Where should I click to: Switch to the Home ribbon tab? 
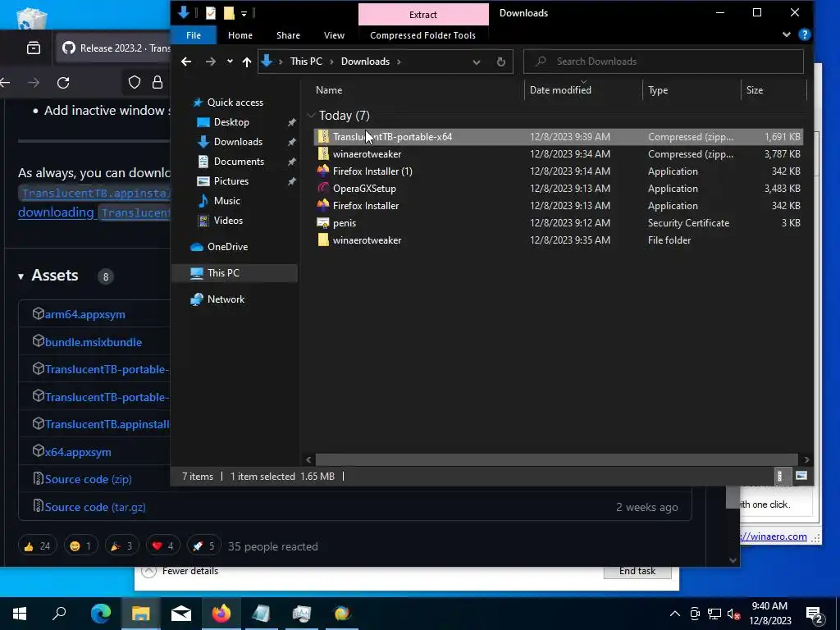[240, 35]
